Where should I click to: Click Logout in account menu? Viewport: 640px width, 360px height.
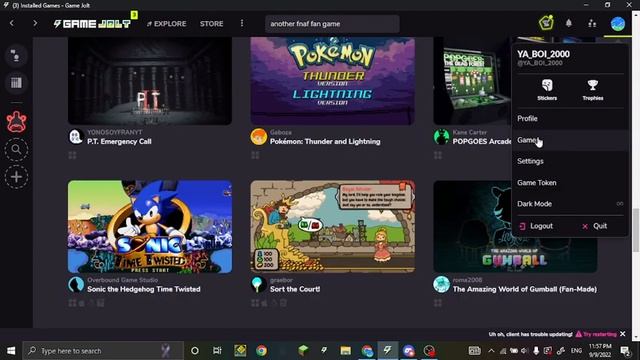pyautogui.click(x=537, y=226)
